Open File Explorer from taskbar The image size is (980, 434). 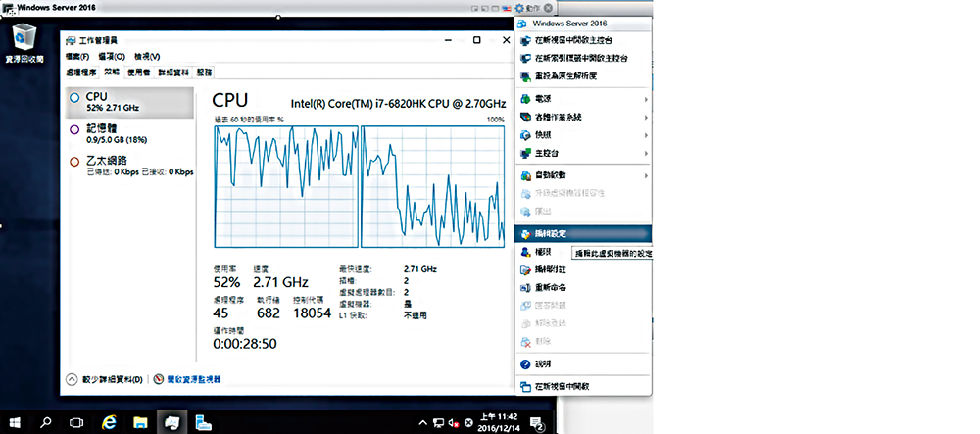[x=139, y=423]
